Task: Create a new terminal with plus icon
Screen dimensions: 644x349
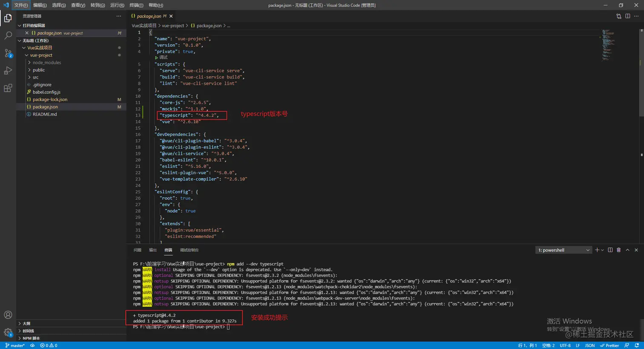Action: click(597, 250)
